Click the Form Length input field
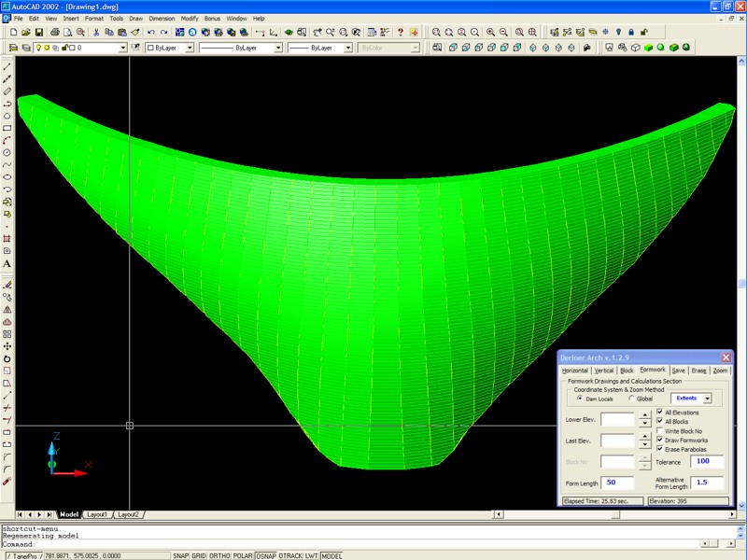This screenshot has width=747, height=560. (x=618, y=483)
